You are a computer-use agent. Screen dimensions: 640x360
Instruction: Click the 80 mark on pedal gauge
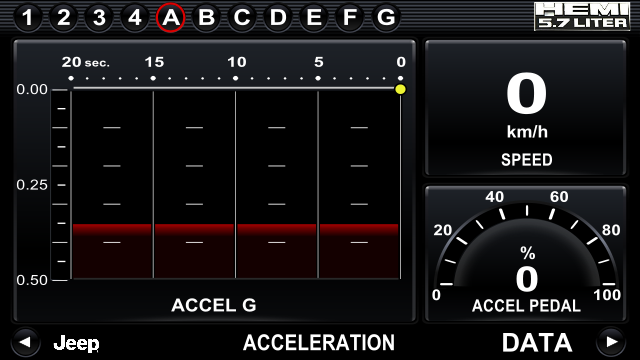[611, 230]
